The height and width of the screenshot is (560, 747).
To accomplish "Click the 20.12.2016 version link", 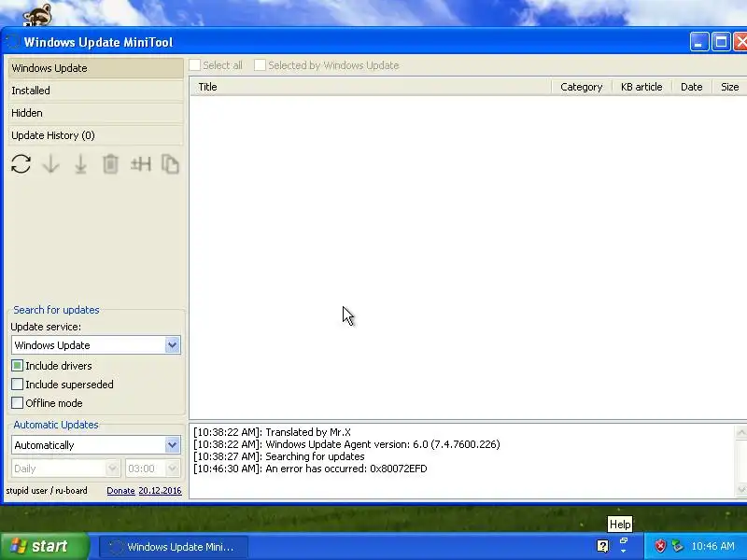I will pos(160,491).
